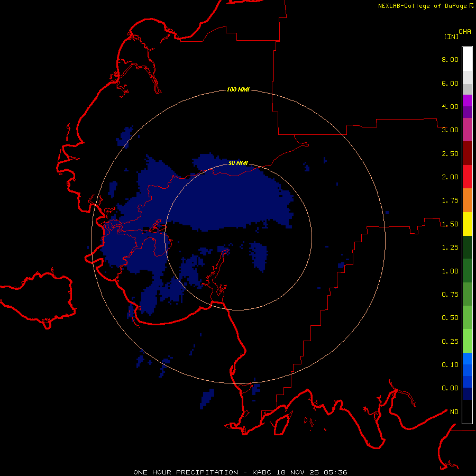Select the 8.00 legend value
This screenshot has width=476, height=476.
click(x=450, y=59)
